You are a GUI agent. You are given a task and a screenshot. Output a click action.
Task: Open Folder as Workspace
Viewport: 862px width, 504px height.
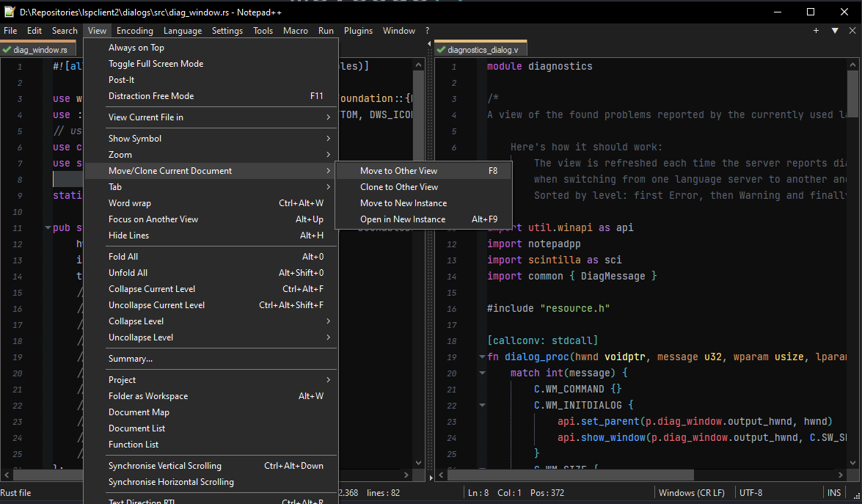211,395
